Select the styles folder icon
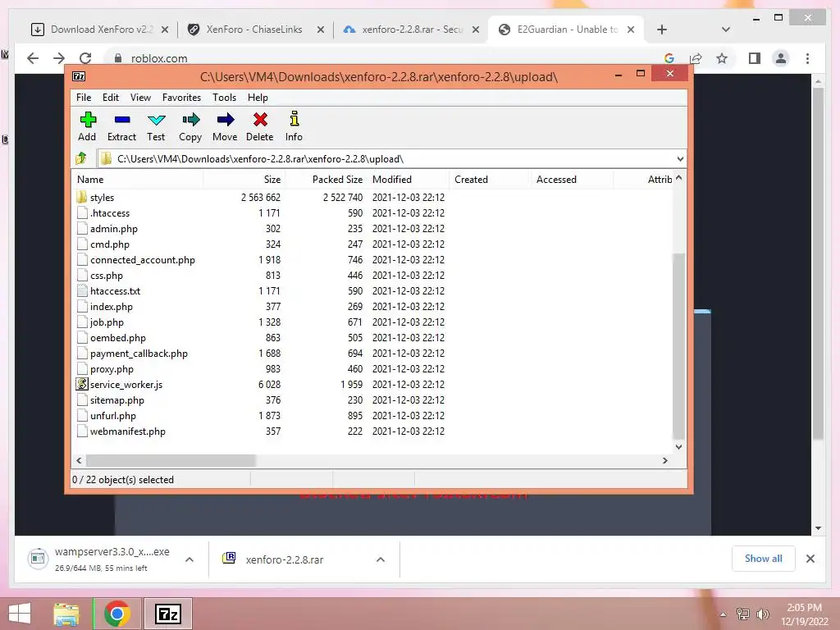840x630 pixels. coord(81,197)
